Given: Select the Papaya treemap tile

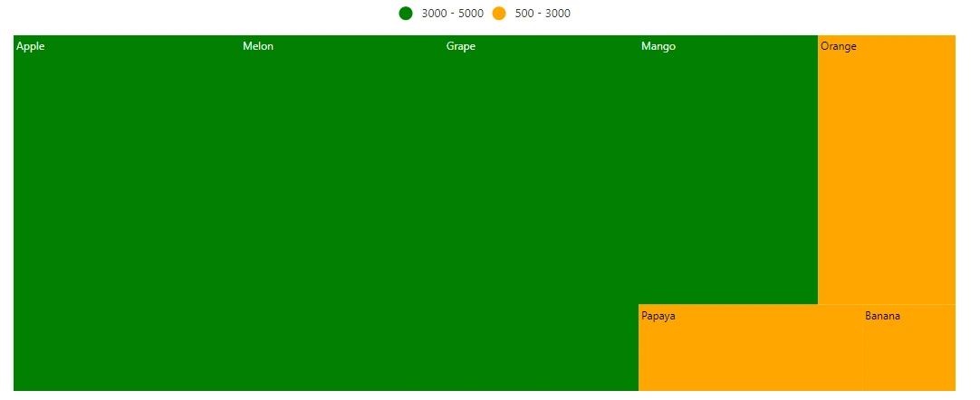Looking at the screenshot, I should 750,348.
